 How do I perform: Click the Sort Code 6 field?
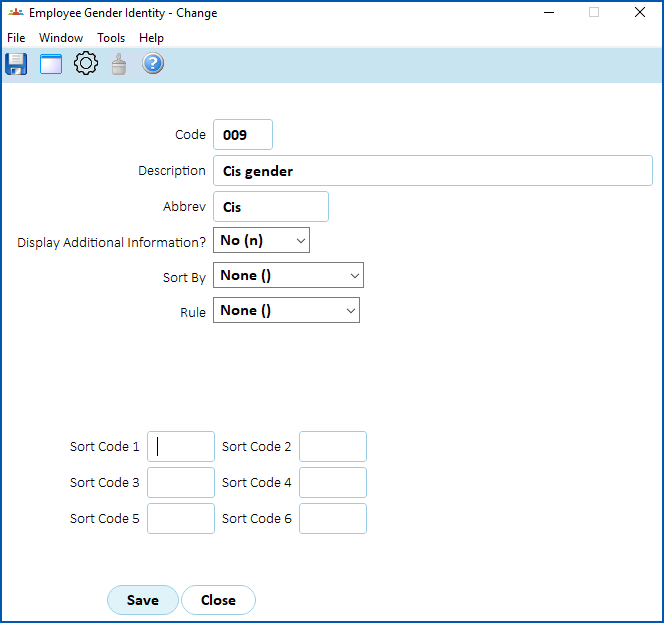click(x=333, y=518)
